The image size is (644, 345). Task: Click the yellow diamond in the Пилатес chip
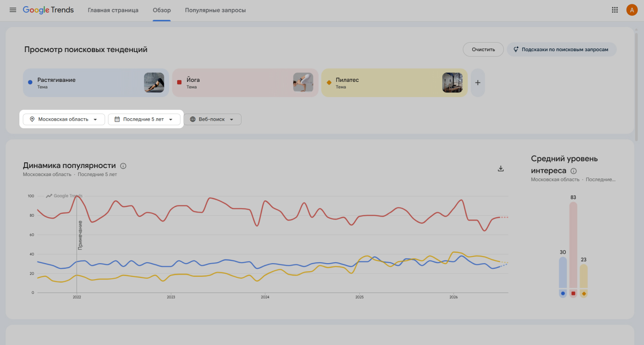pyautogui.click(x=329, y=83)
